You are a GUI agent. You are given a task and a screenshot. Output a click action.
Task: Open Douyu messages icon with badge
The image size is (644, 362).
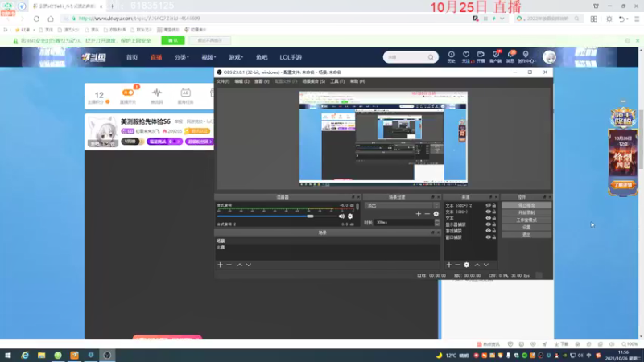click(x=510, y=56)
